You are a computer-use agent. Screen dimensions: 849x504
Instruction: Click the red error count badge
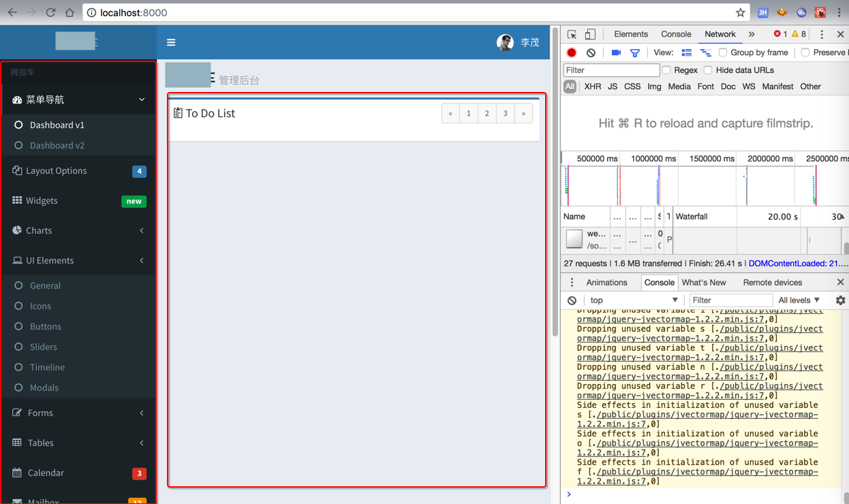point(780,34)
